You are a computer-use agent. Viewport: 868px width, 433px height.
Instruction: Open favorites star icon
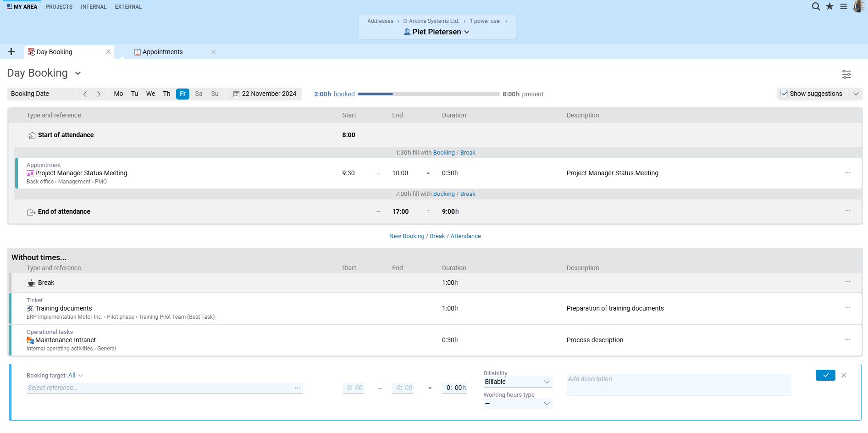click(x=829, y=6)
